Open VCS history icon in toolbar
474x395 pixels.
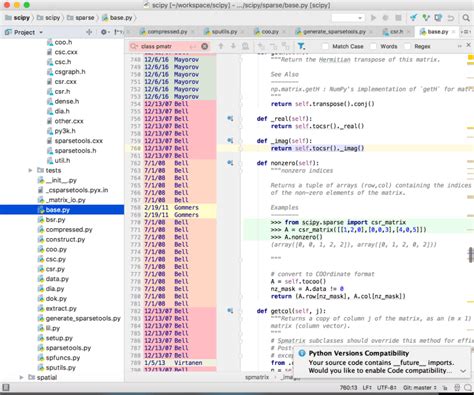438,18
